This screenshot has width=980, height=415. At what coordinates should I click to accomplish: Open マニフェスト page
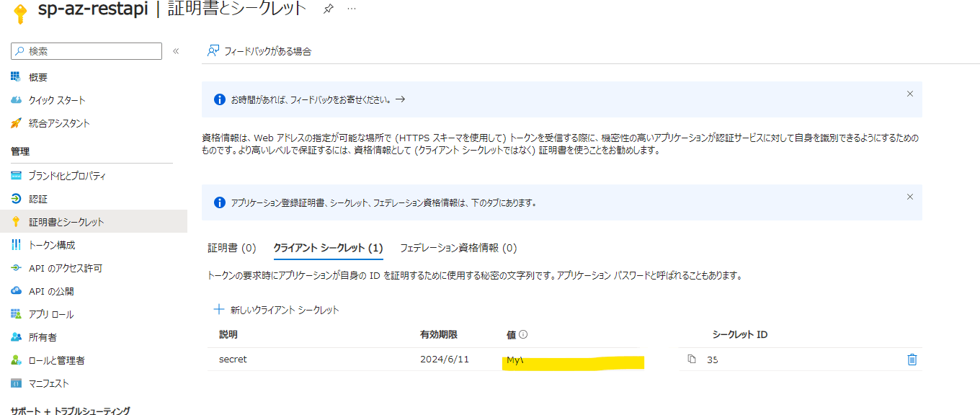[48, 383]
